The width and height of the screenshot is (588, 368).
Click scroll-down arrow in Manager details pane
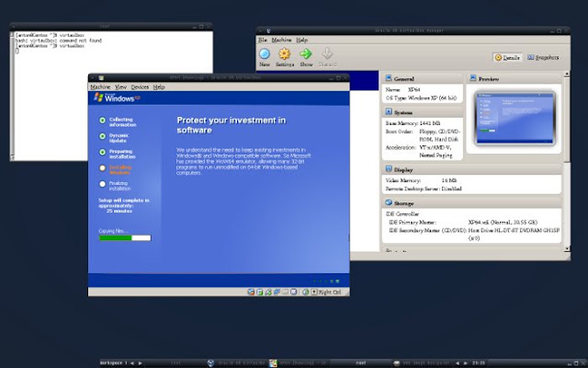pyautogui.click(x=567, y=248)
